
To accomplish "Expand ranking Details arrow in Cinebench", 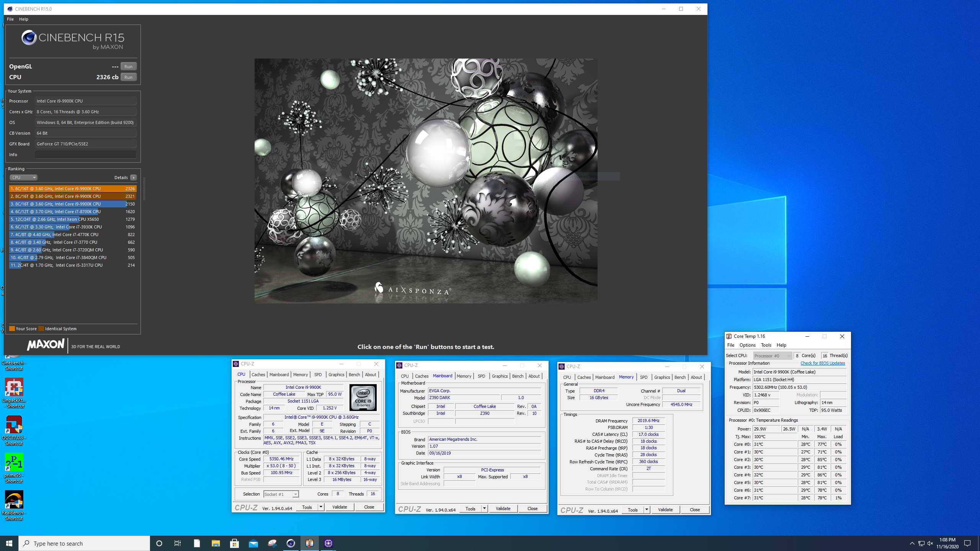I will click(133, 178).
